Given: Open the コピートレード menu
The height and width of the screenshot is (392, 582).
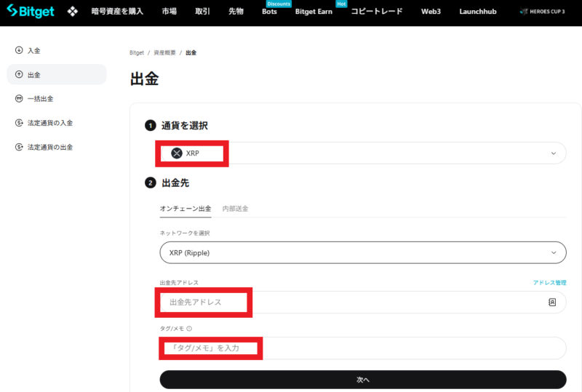Looking at the screenshot, I should point(377,12).
